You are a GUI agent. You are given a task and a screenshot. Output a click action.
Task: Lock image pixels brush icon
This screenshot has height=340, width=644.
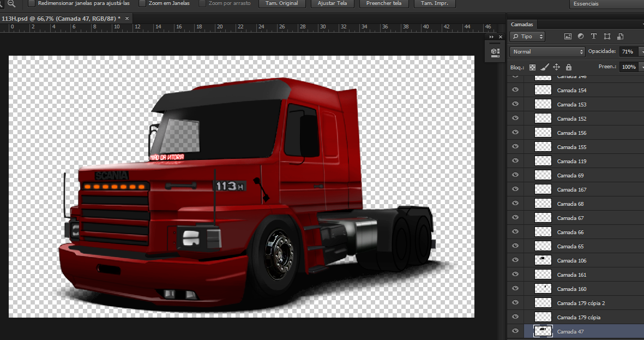click(545, 67)
